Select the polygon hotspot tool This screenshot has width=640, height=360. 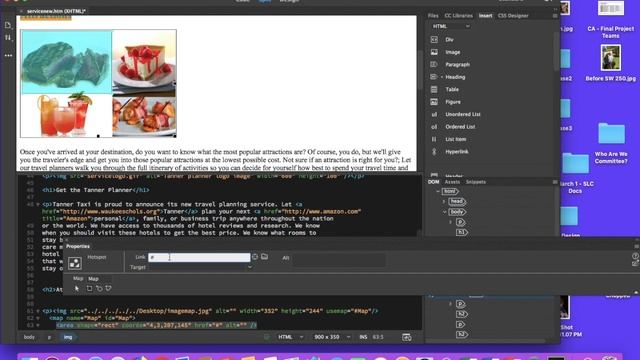pyautogui.click(x=108, y=288)
